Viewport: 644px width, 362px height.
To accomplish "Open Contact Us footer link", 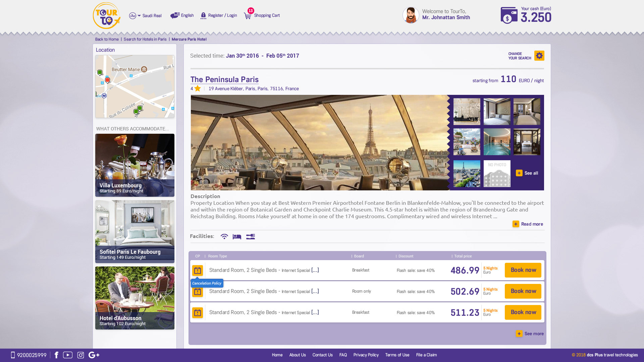I will [x=323, y=355].
